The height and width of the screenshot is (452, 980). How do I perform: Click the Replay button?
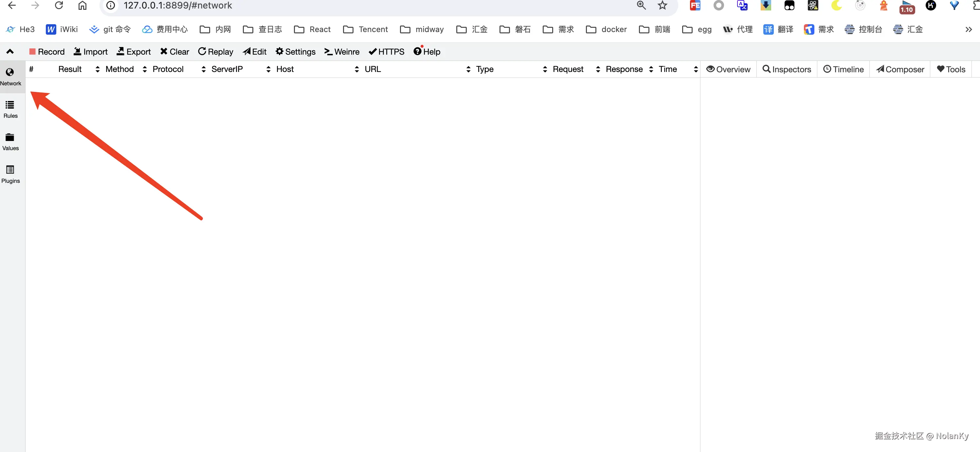click(216, 52)
